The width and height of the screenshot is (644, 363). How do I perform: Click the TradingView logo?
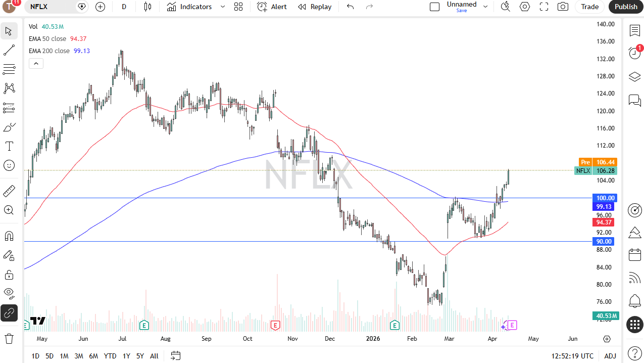(x=38, y=321)
